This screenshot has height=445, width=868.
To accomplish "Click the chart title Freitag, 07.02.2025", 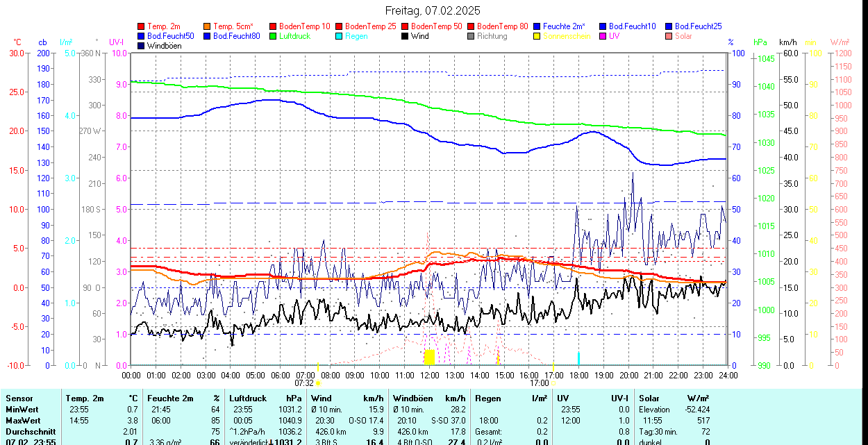I will click(433, 10).
